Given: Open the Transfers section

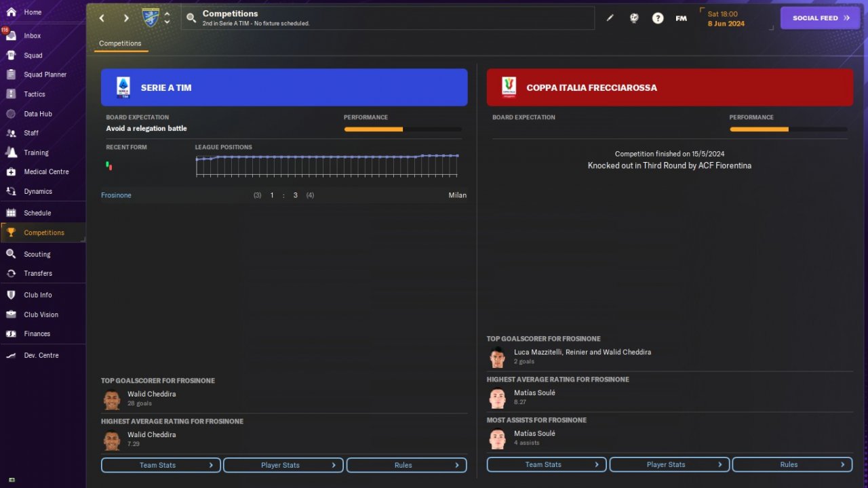Looking at the screenshot, I should (43, 273).
